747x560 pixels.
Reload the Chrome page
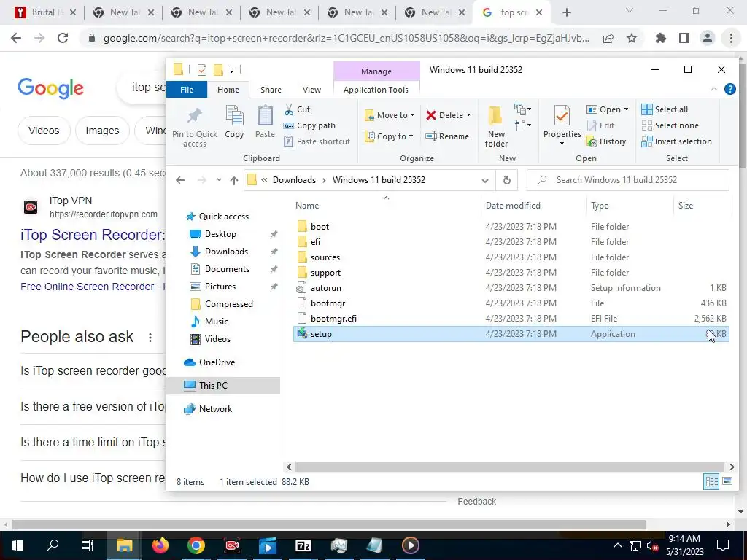63,38
